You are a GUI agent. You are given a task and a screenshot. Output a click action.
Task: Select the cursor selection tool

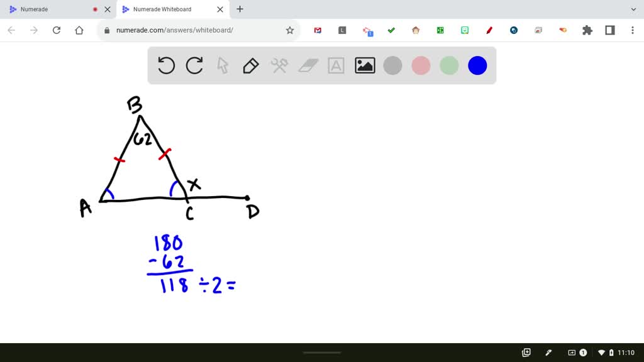[x=222, y=65]
